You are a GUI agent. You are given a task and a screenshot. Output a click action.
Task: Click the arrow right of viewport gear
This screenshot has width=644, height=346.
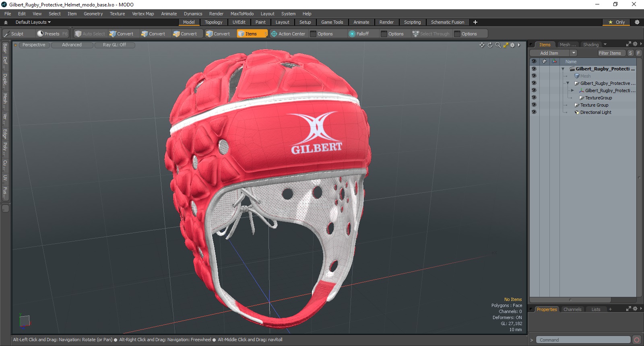click(519, 45)
